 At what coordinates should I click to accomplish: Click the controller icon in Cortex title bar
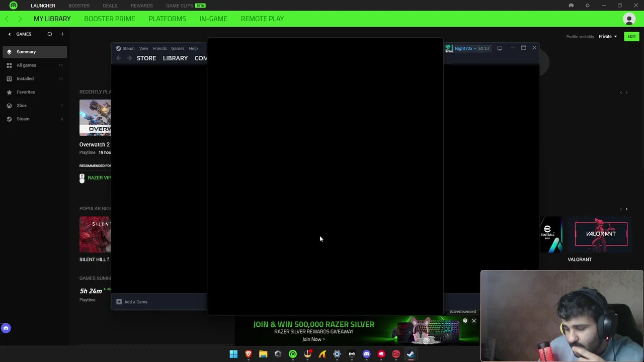point(571,6)
